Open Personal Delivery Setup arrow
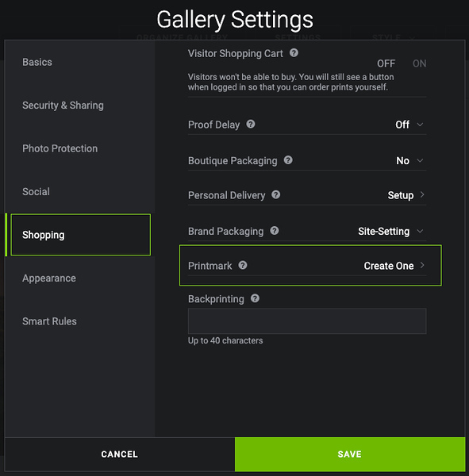This screenshot has height=476, width=469. coord(406,195)
